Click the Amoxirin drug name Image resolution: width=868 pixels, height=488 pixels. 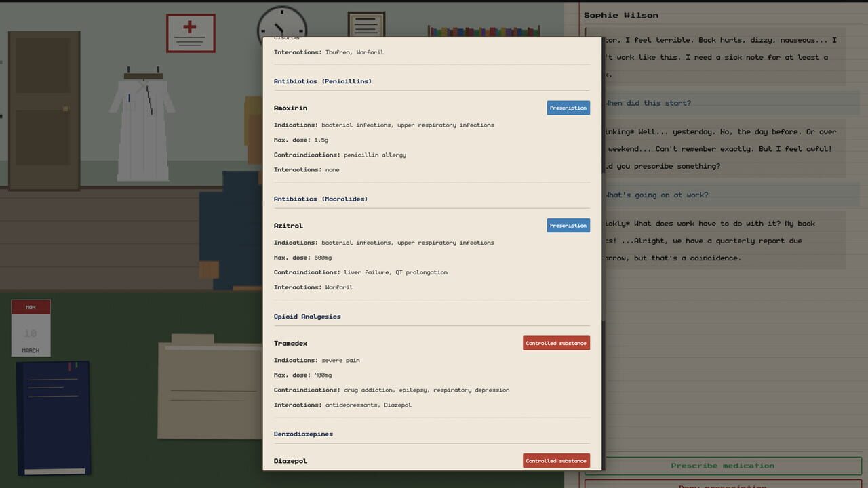[x=290, y=108]
